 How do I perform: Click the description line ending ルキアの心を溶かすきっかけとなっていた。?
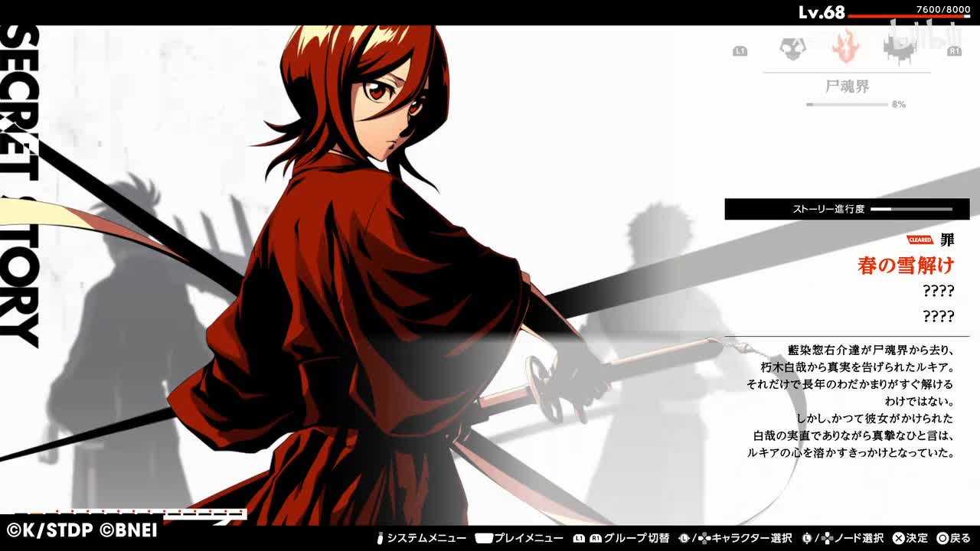(x=851, y=452)
